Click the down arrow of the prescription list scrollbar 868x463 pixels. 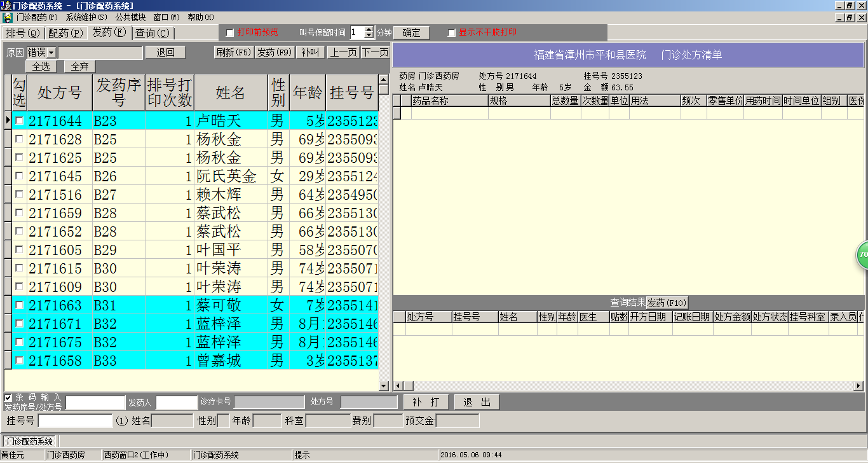tap(384, 385)
